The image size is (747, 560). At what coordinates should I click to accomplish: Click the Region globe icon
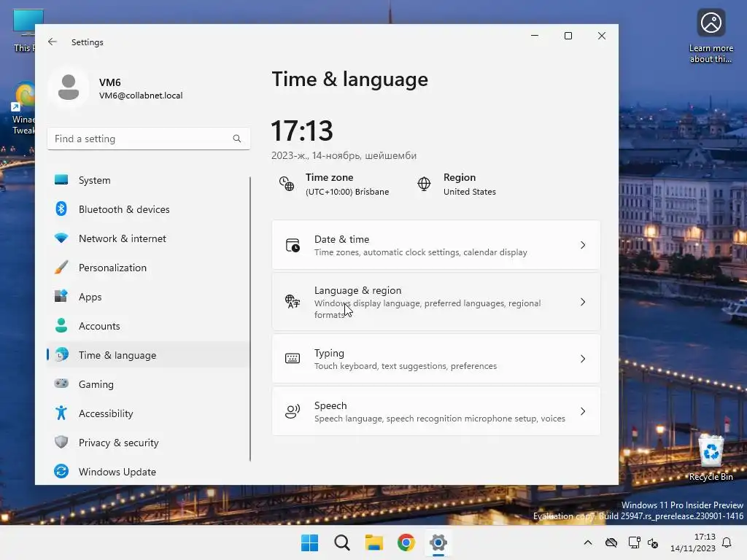pos(424,184)
